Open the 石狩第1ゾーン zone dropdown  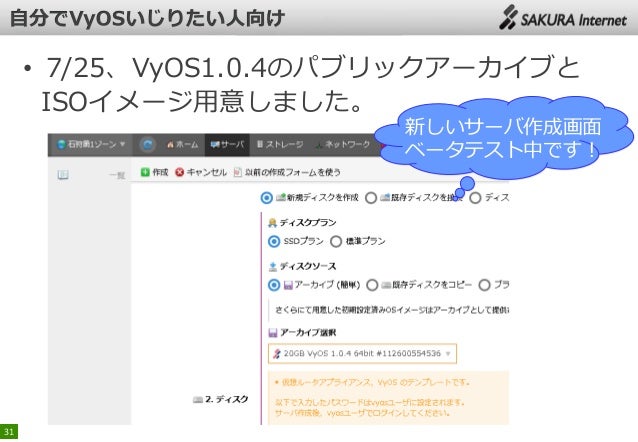click(91, 144)
